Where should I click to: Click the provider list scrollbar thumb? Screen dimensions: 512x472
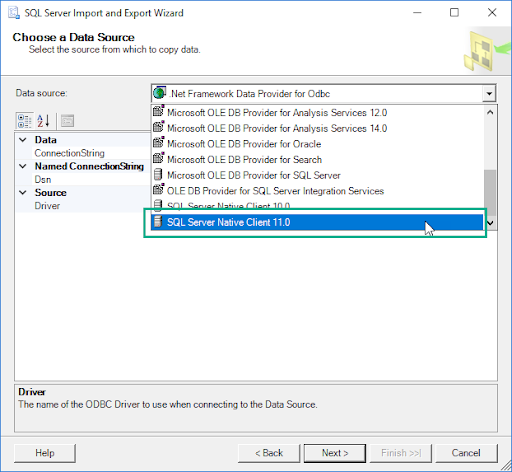tap(490, 193)
